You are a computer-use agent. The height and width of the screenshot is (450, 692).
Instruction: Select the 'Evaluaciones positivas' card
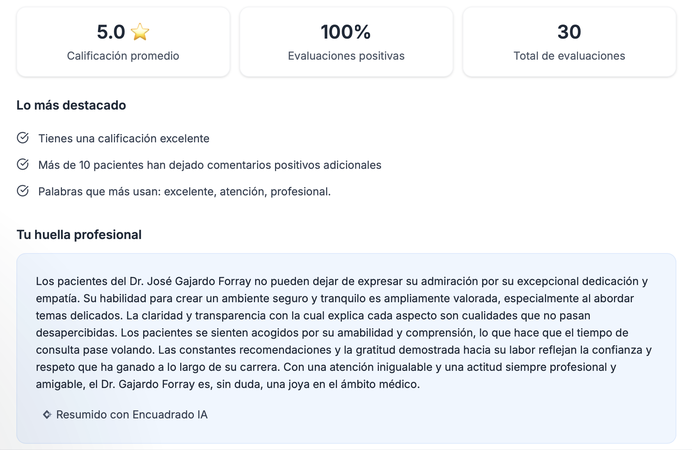coord(346,42)
